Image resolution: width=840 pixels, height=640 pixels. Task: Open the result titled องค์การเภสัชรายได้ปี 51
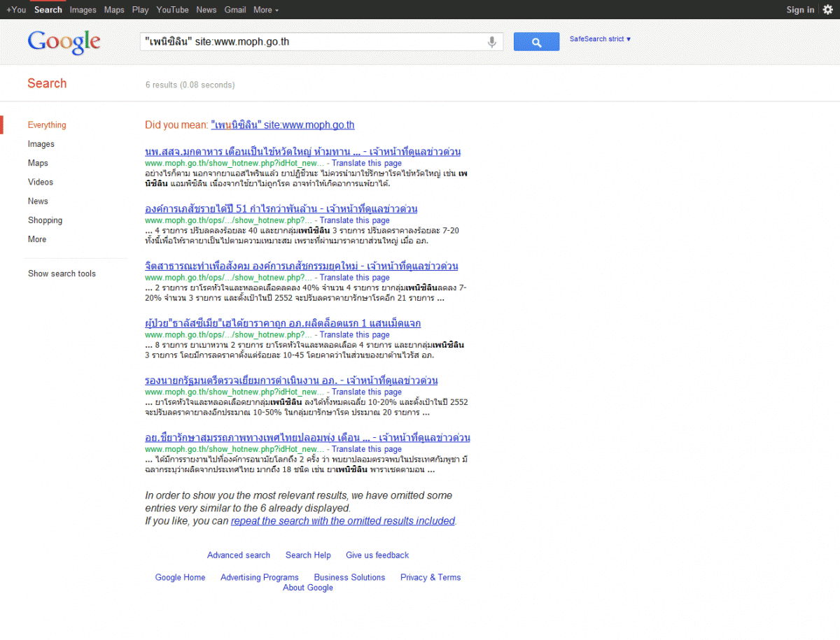click(x=281, y=209)
